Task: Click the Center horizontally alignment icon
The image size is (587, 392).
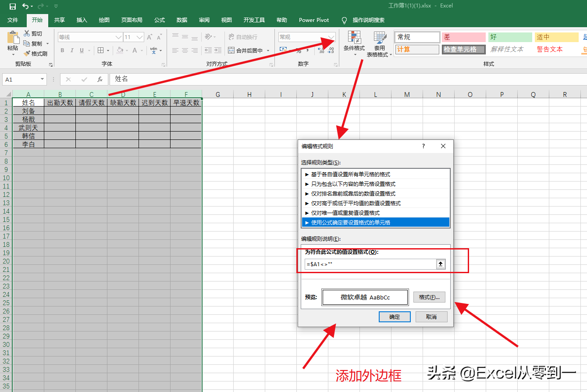Action: 185,50
